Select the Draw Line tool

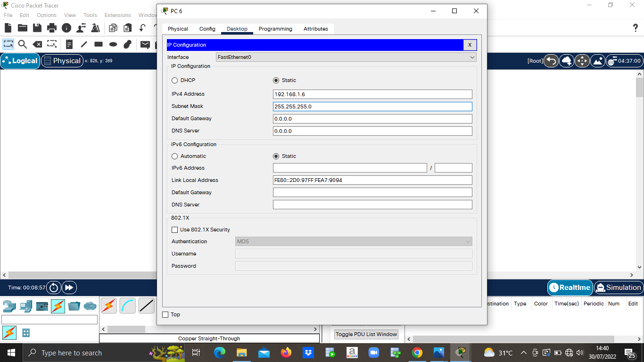coord(84,44)
